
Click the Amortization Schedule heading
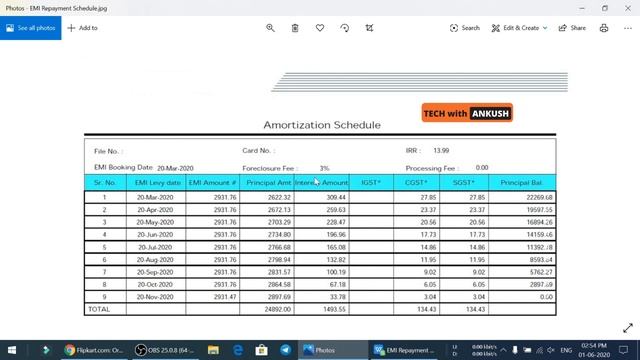coord(322,125)
